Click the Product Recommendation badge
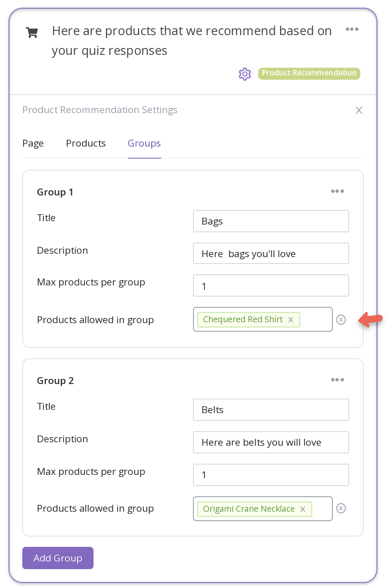386x588 pixels. (309, 73)
